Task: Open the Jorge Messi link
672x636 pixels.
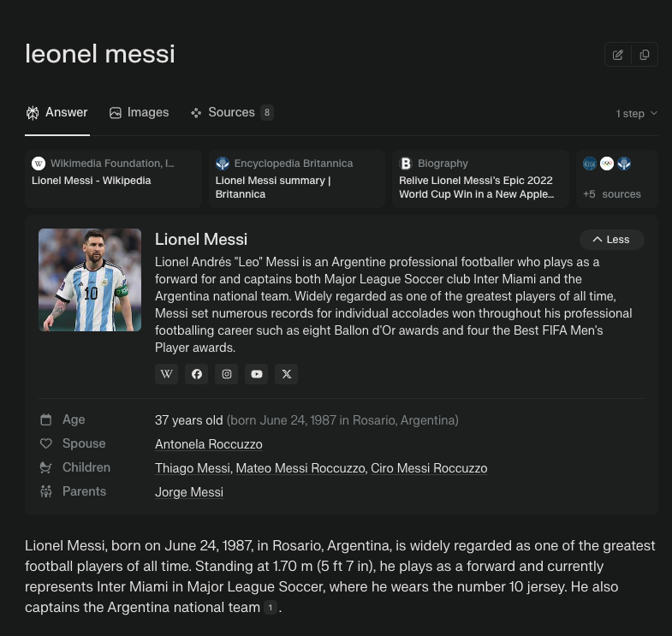Action: coord(189,492)
